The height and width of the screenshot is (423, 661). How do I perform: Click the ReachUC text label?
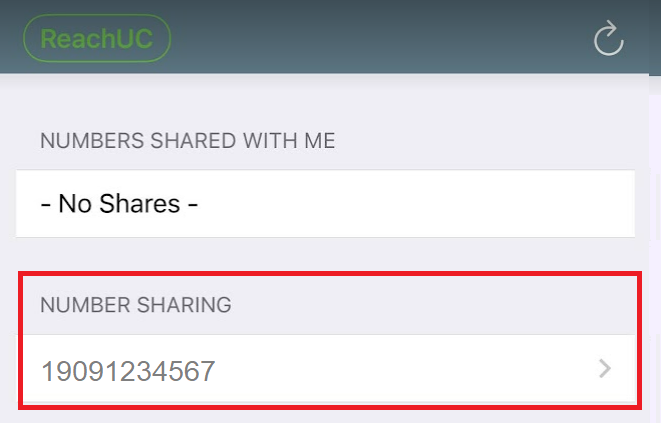point(97,39)
